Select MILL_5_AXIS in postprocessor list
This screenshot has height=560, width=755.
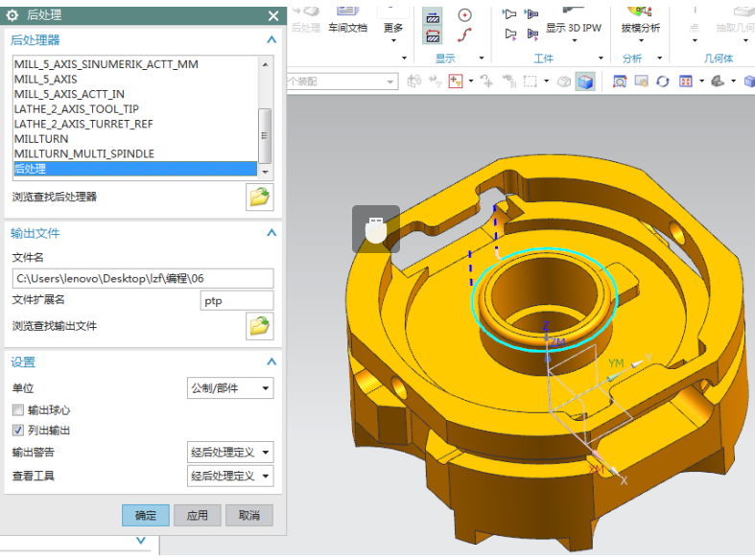pyautogui.click(x=46, y=80)
